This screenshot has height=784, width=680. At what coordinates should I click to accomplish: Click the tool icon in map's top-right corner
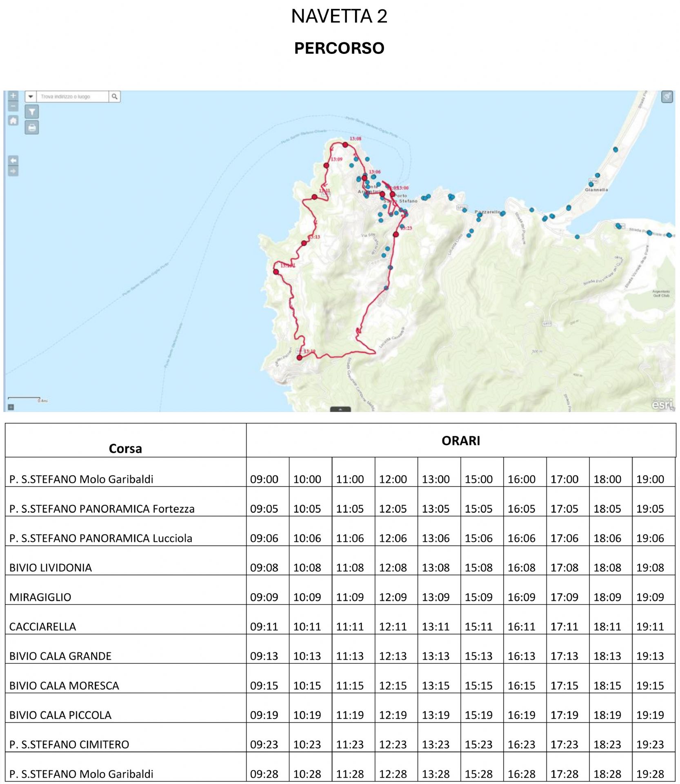(x=667, y=96)
